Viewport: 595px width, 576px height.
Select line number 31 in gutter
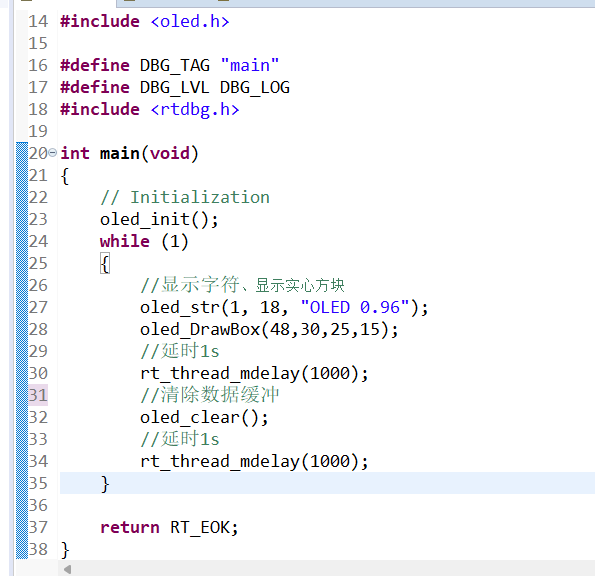tap(38, 395)
